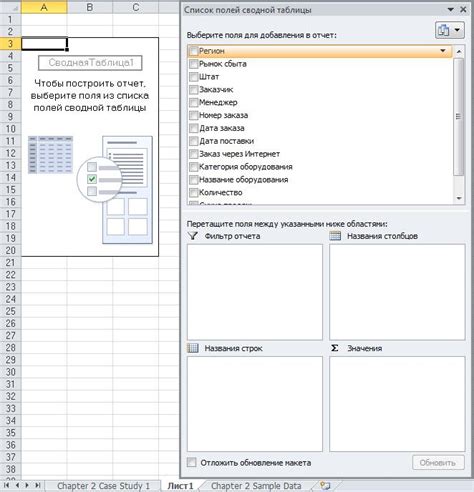
Task: Go to next sheet navigation arrow
Action: click(27, 485)
